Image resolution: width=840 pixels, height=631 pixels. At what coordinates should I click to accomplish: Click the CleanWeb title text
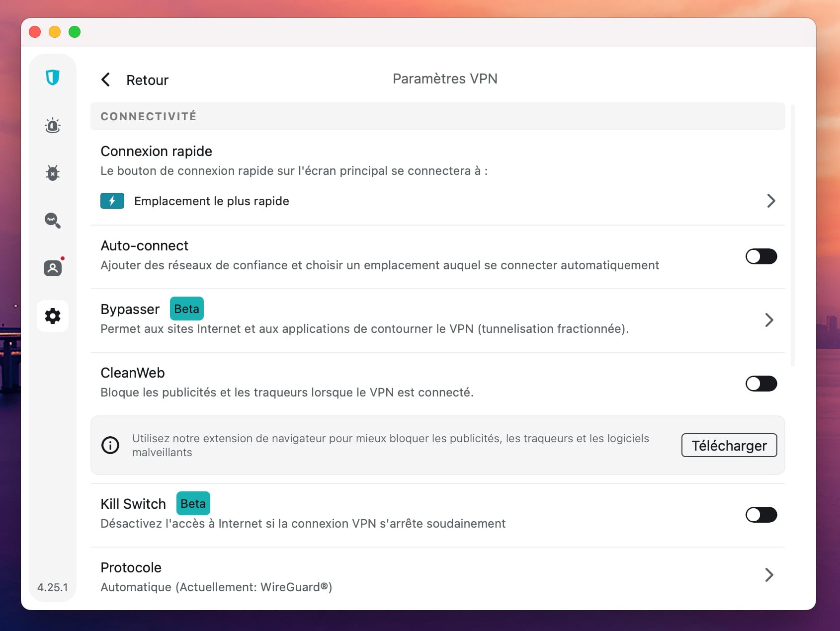133,373
